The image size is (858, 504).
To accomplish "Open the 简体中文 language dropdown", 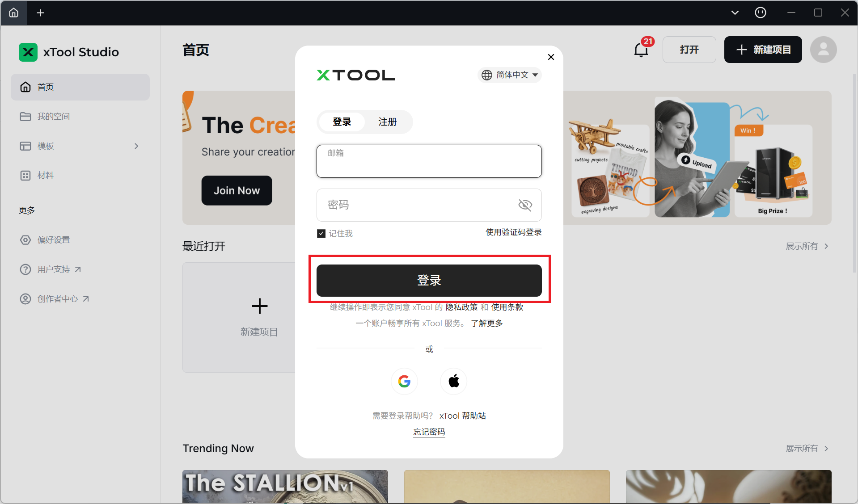I will click(510, 75).
